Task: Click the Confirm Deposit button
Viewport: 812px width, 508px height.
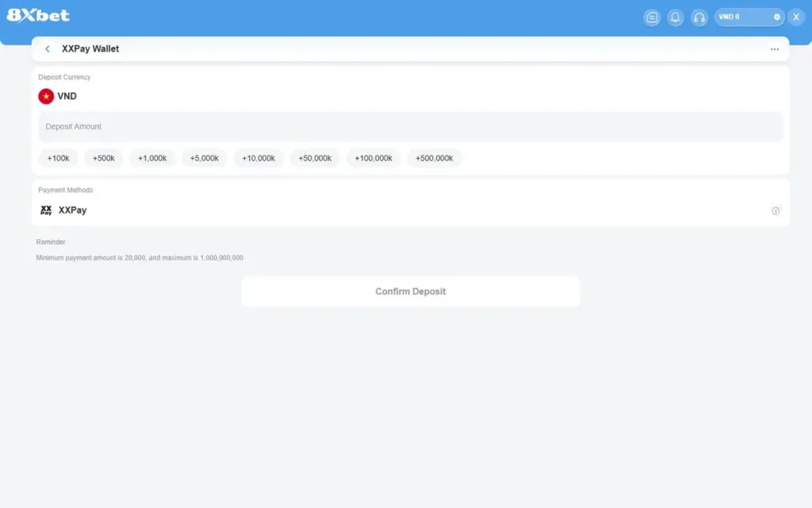Action: coord(410,291)
